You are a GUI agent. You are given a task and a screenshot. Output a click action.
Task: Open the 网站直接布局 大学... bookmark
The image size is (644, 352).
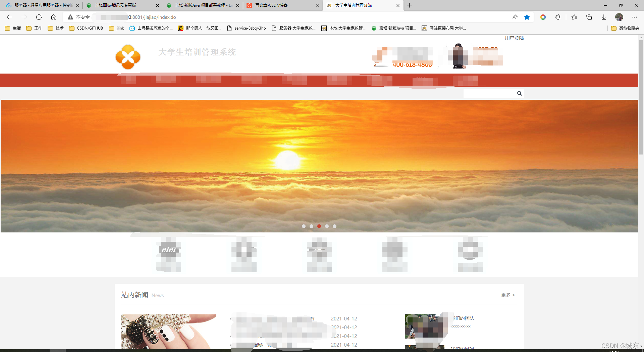coord(444,28)
